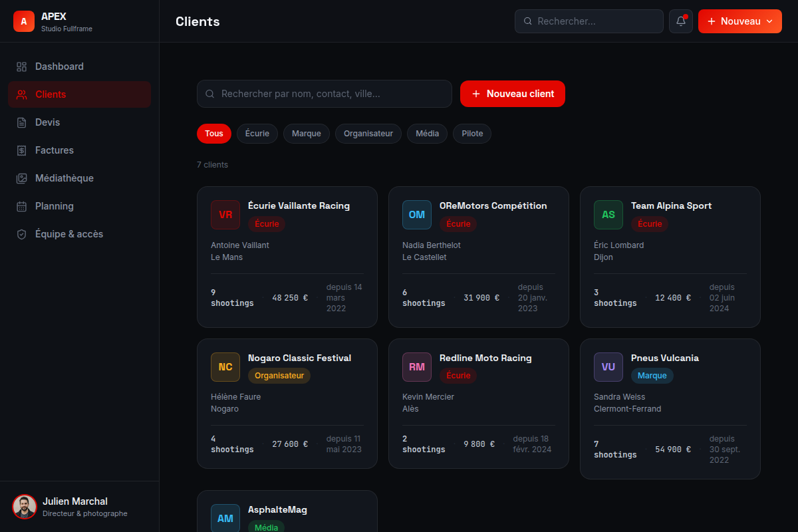Click Organisateur badge on Nogaro card

pyautogui.click(x=279, y=376)
